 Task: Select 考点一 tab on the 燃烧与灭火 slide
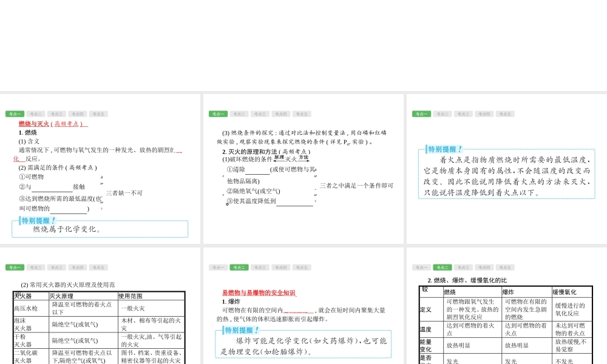tap(15, 113)
